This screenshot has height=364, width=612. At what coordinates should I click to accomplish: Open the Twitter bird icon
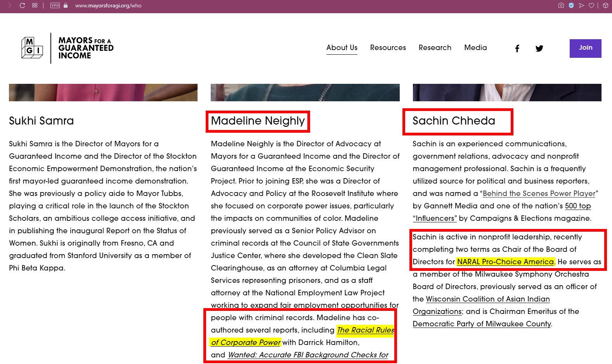click(x=539, y=49)
